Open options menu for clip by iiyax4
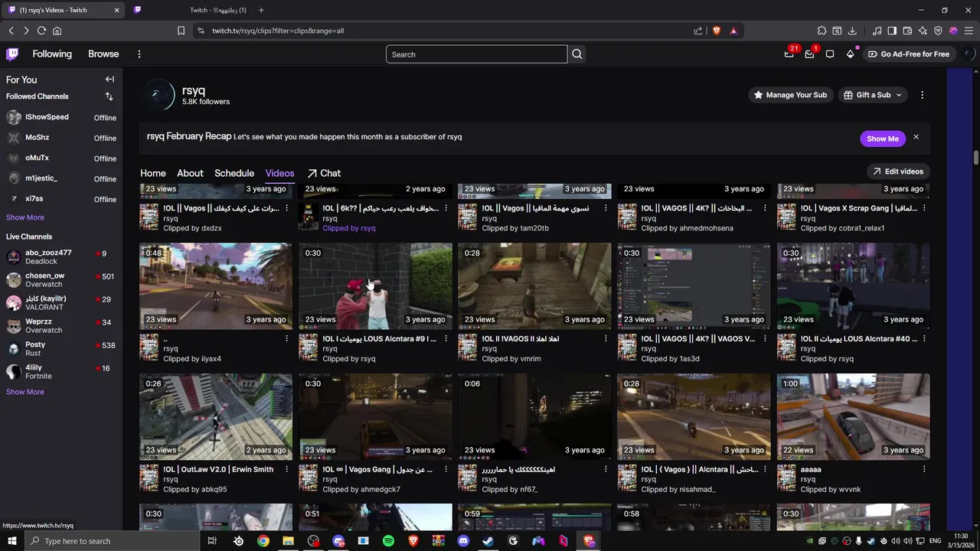980x551 pixels. point(287,338)
